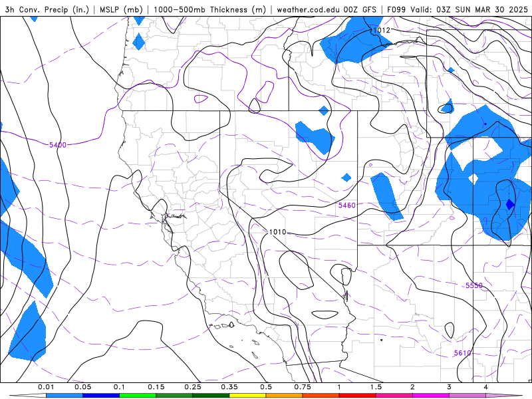Pick the magenta 2–3 colorbar segment
The height and width of the screenshot is (399, 532).
point(431,396)
